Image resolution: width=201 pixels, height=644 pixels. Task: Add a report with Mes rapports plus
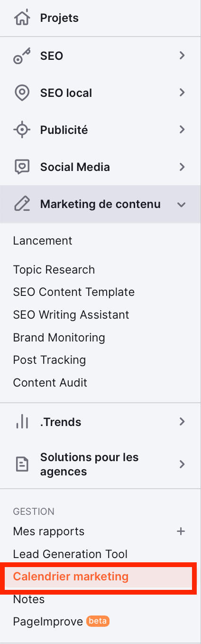point(181,531)
